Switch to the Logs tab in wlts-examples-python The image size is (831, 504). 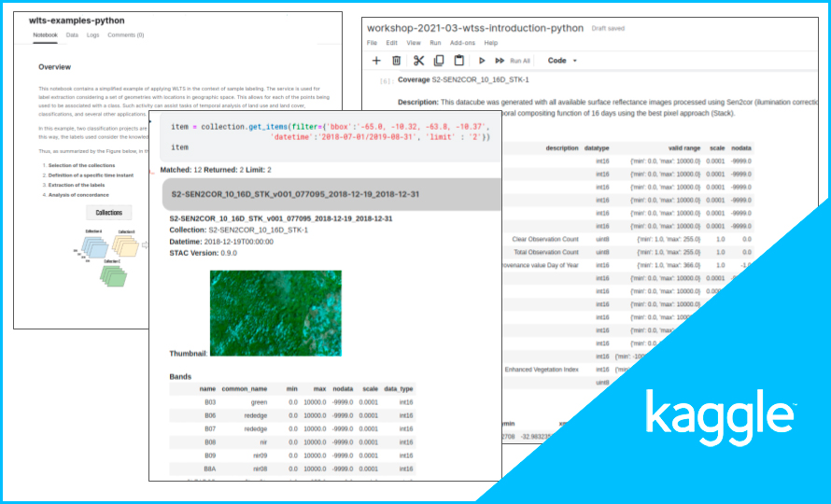pos(92,35)
